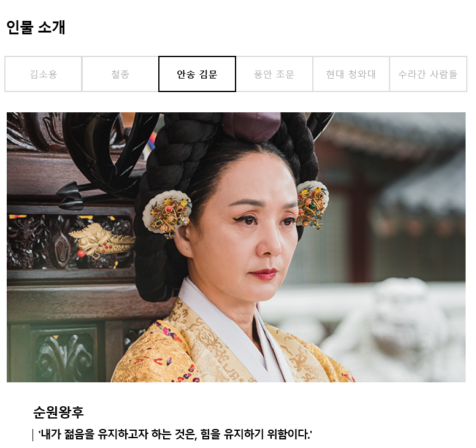Select the quote about keeping youth
Image resolution: width=476 pixels, height=448 pixels.
click(x=175, y=434)
